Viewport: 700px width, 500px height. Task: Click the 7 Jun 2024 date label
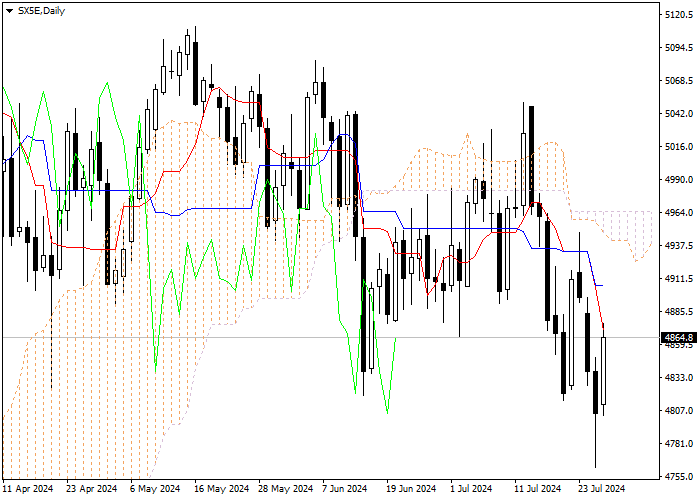pyautogui.click(x=345, y=489)
